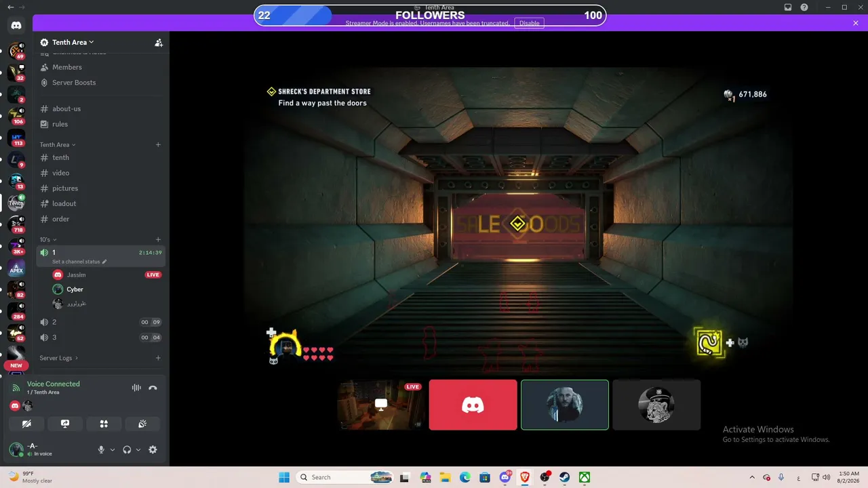Go to the tenth text channel
Viewport: 868px width, 488px height.
[x=100, y=157]
